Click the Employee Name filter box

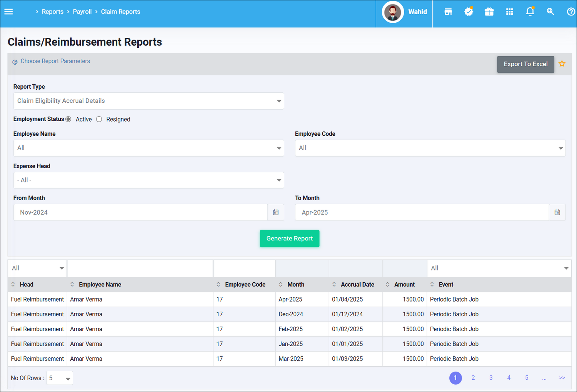(x=140, y=268)
